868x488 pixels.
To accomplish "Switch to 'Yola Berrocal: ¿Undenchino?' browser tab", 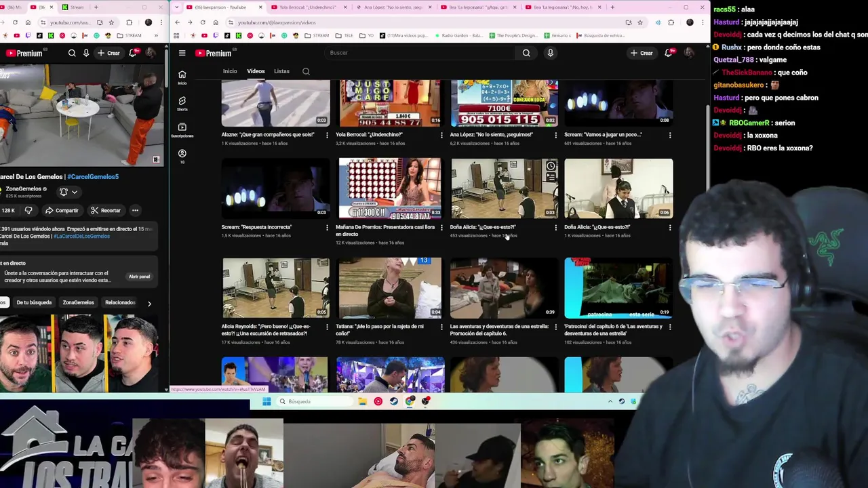I will [309, 7].
